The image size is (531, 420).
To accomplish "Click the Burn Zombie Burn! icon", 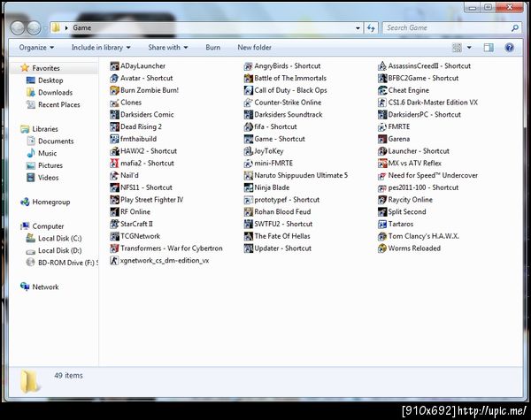I will coord(114,90).
